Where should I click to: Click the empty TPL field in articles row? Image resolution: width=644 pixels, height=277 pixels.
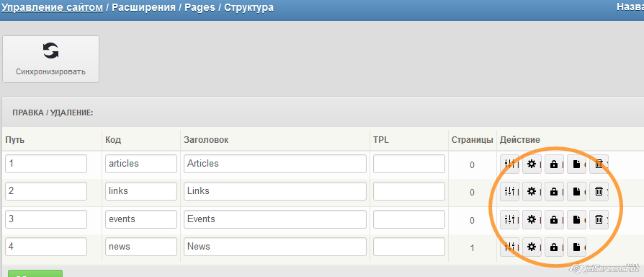click(x=409, y=164)
